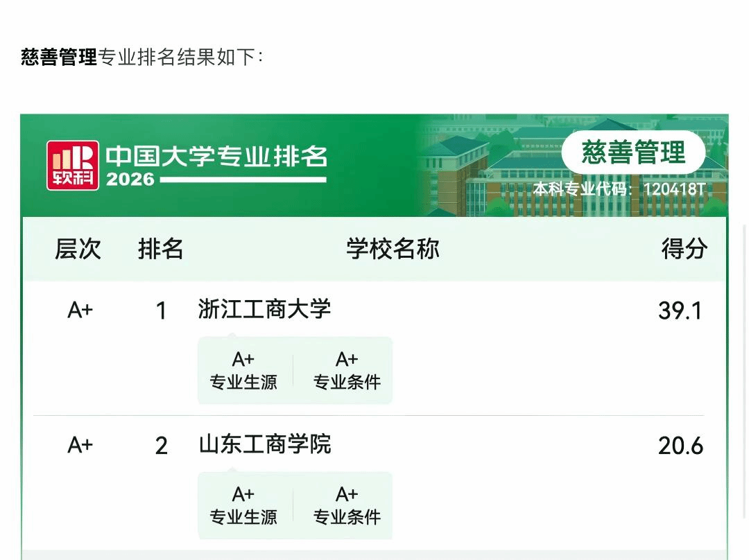Viewport: 749px width, 560px height.
Task: Open 山东工商学院 school name link
Action: tap(265, 444)
